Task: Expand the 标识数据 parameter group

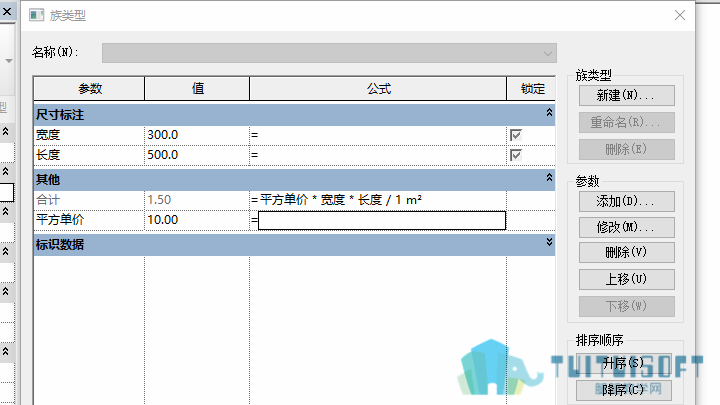Action: (549, 242)
